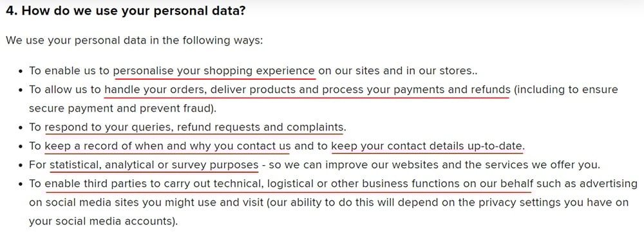This screenshot has height=232, width=644.
Task: Click 'keep a record of when and why you contact us'
Action: point(167,147)
